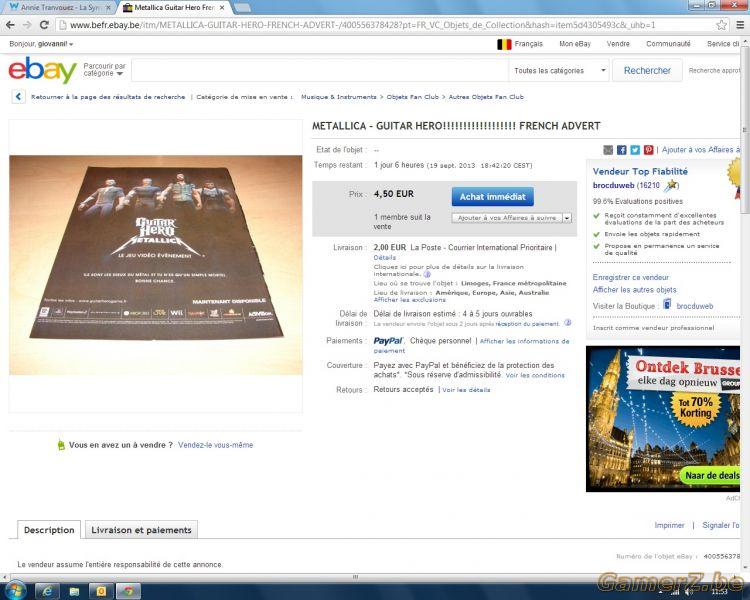Click Enregistrer ce vendeur link
Screen dimensions: 750x600
pyautogui.click(x=630, y=277)
